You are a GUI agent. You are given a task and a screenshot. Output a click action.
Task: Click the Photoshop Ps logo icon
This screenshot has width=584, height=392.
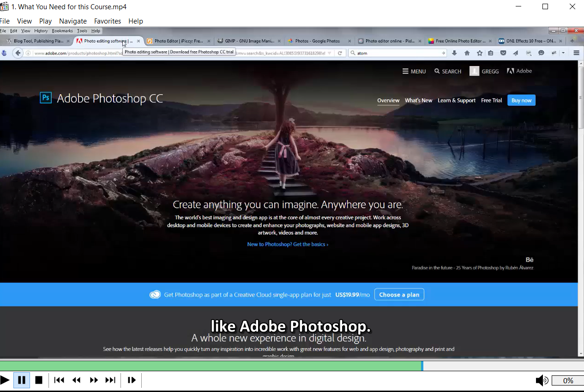(x=46, y=98)
